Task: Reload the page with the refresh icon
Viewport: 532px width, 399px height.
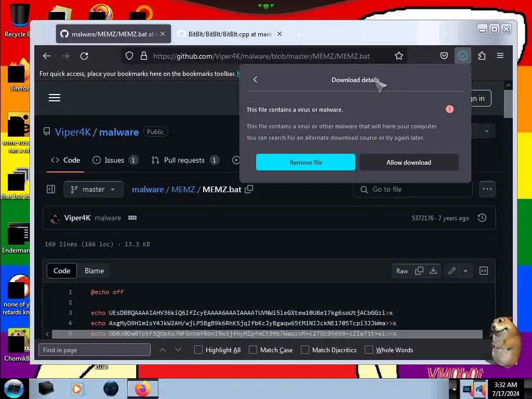Action: pyautogui.click(x=84, y=56)
